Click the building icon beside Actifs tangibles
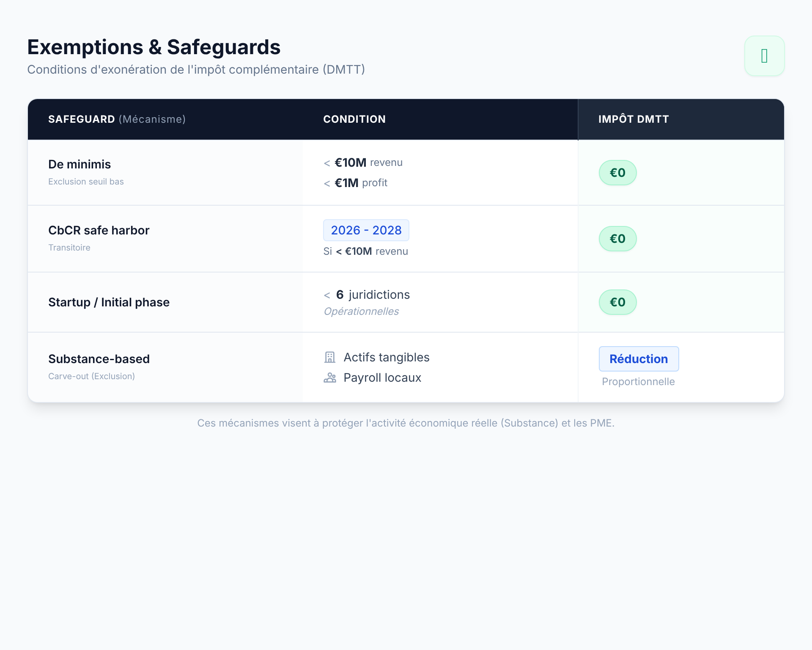The height and width of the screenshot is (650, 812). coord(329,358)
